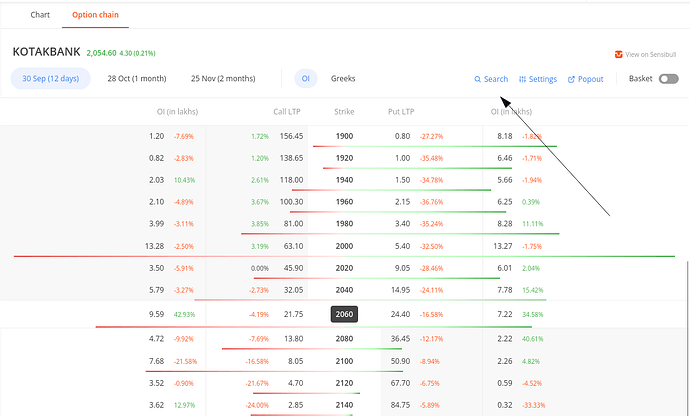Select the 2020 strike cell
This screenshot has width=690, height=416.
(344, 268)
